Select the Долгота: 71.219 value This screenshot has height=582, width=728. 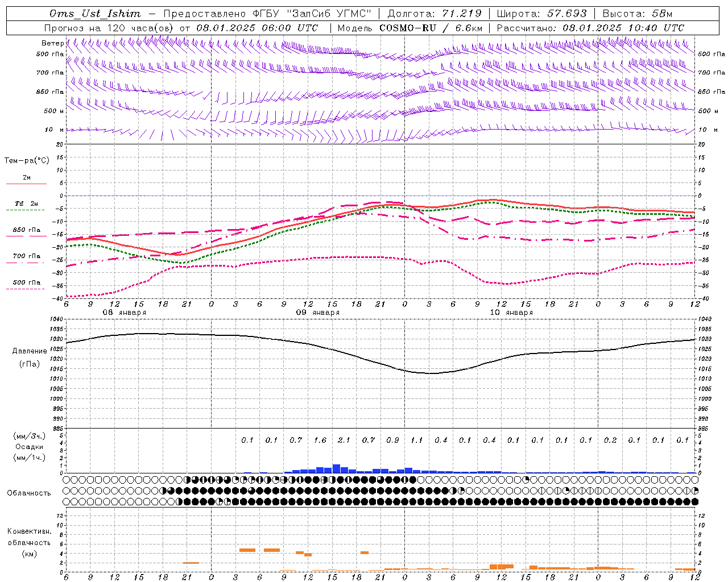click(x=434, y=14)
